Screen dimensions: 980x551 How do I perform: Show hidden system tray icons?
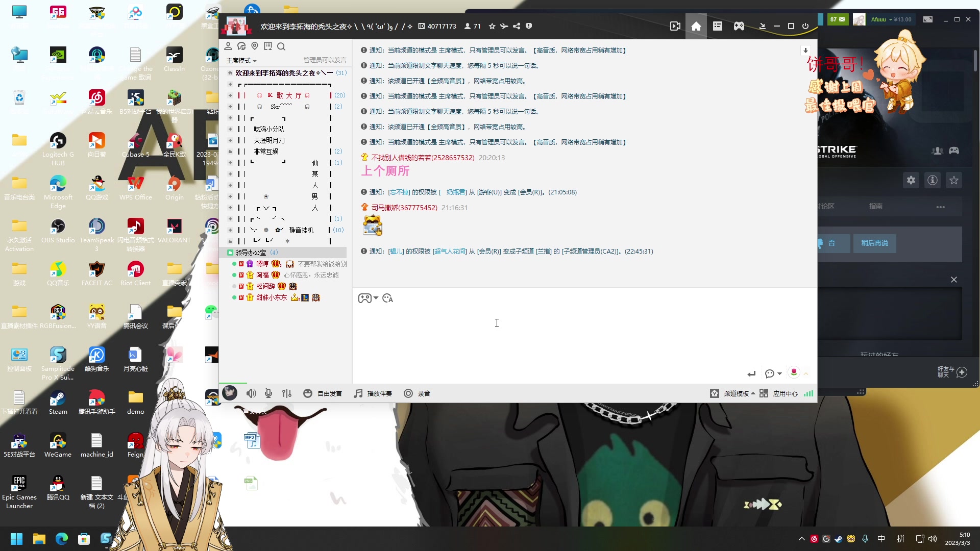point(802,539)
